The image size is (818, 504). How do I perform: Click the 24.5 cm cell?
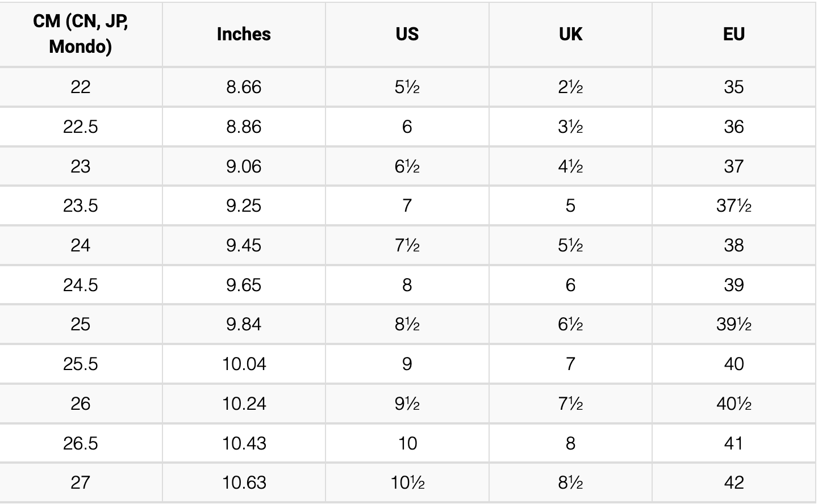point(81,285)
